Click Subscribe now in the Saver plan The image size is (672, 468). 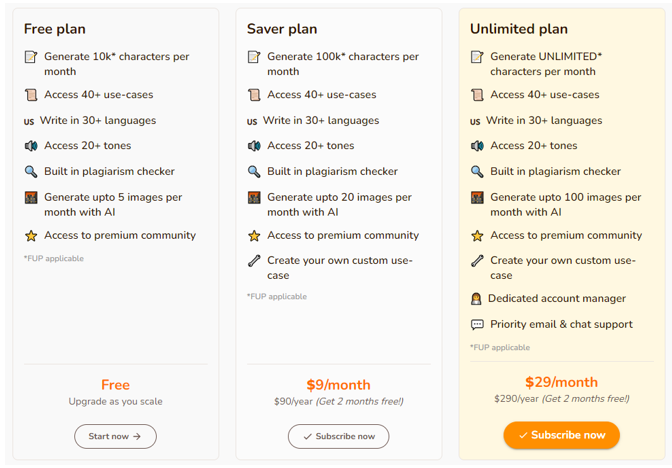(x=339, y=436)
